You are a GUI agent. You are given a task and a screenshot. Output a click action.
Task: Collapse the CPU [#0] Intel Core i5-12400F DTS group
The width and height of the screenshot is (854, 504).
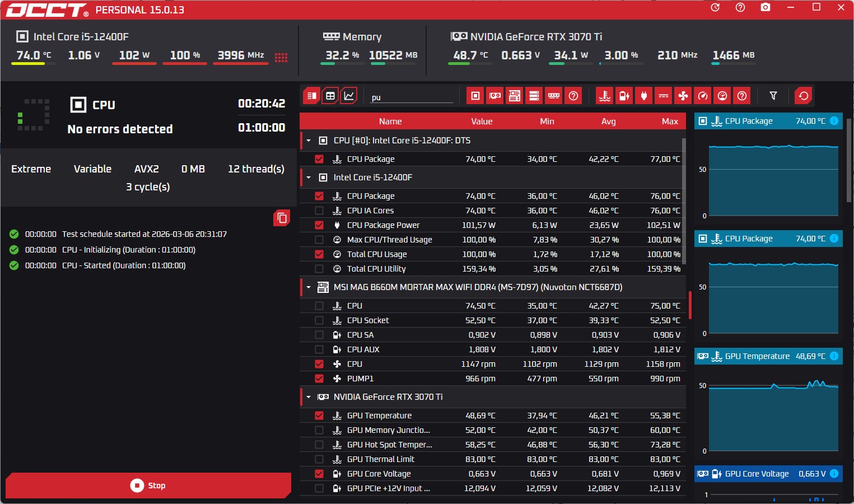[x=309, y=141]
